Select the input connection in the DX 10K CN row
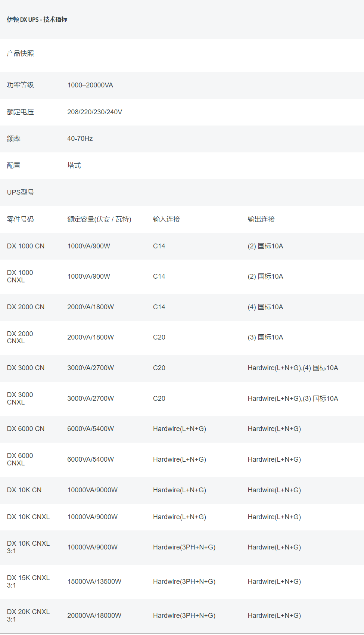Screen dimensions: 364x635 pyautogui.click(x=180, y=490)
